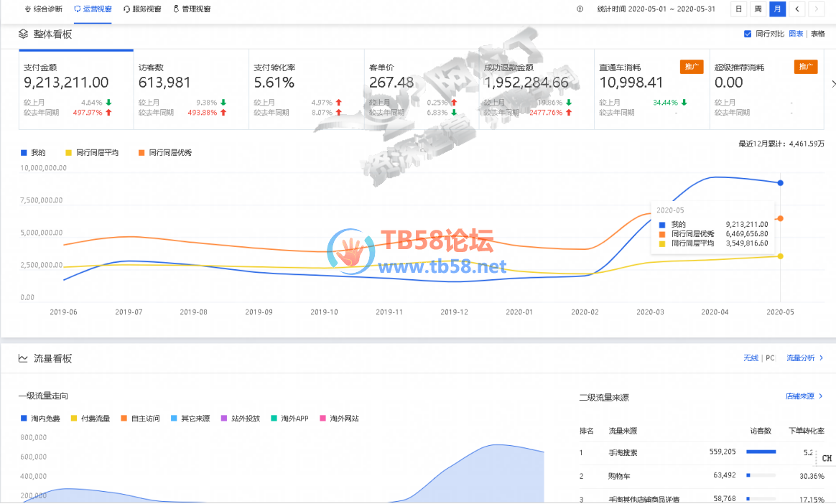Toggle the 站外投放 legend series

point(241,419)
